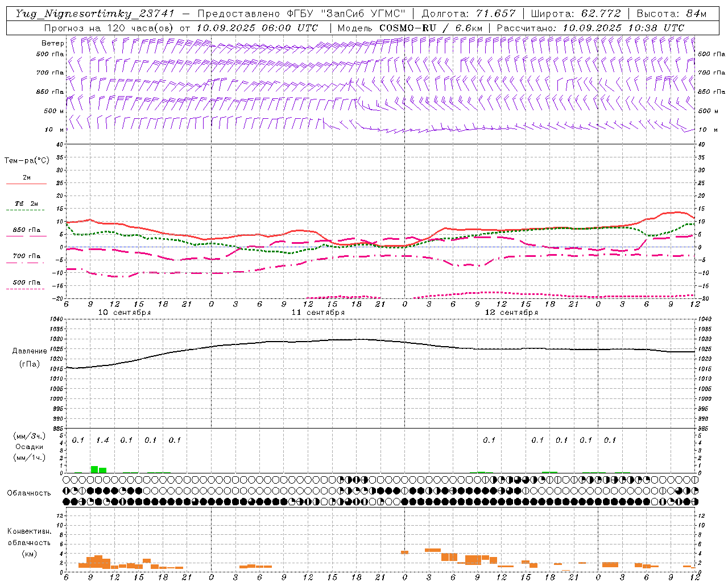Select the 'Высота: 84м' elevation text
Image resolution: width=728 pixels, height=582 pixels.
(671, 14)
